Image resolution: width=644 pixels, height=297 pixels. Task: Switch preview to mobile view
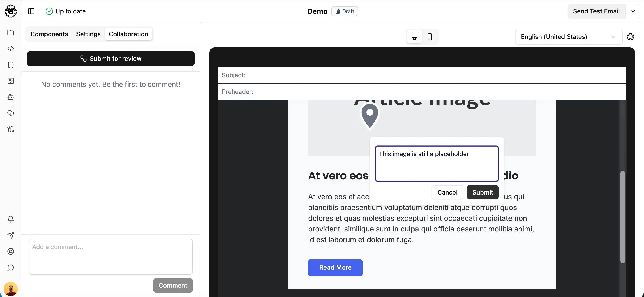430,36
